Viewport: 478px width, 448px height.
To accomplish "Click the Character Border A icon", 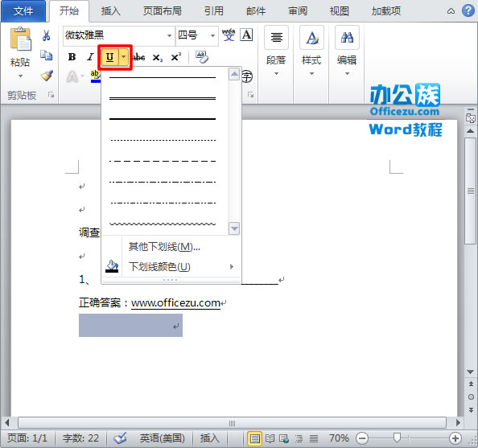I will click(x=246, y=35).
